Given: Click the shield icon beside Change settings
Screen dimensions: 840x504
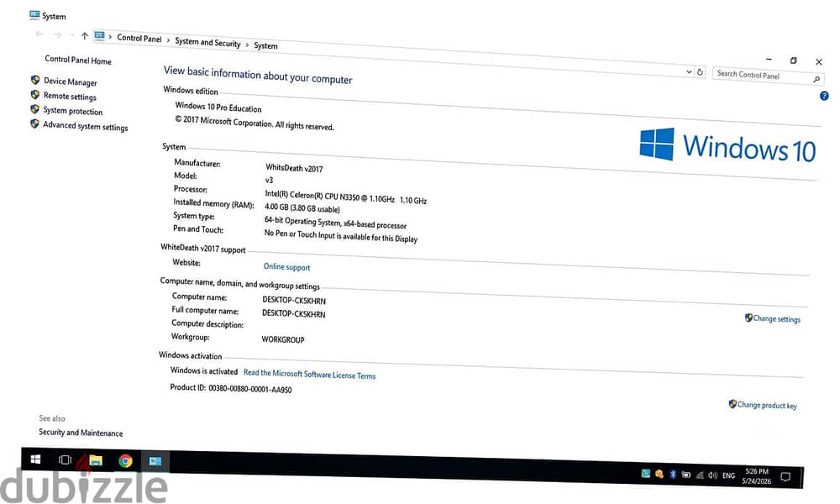Looking at the screenshot, I should point(748,318).
